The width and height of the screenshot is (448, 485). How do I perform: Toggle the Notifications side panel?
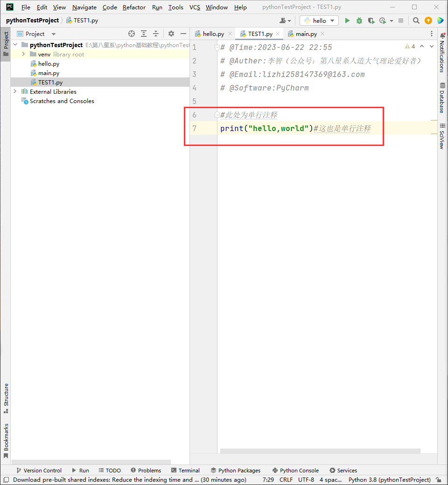coord(442,53)
